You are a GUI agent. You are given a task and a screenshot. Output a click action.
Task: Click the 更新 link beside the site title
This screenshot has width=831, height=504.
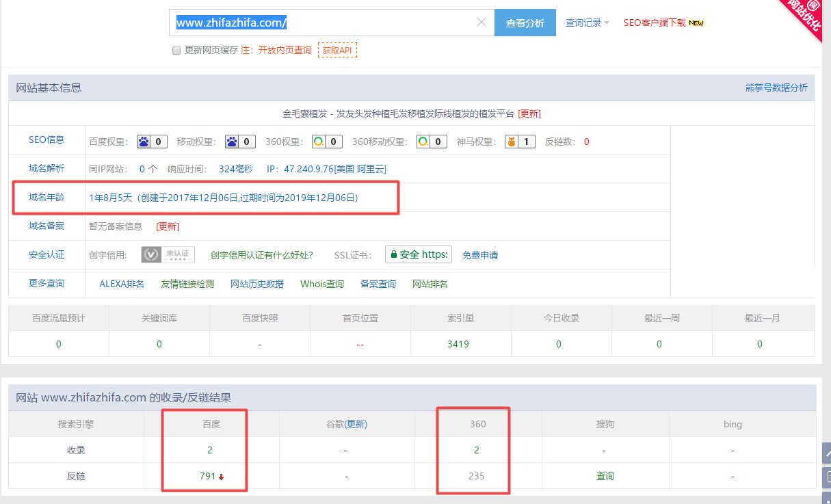[x=529, y=114]
